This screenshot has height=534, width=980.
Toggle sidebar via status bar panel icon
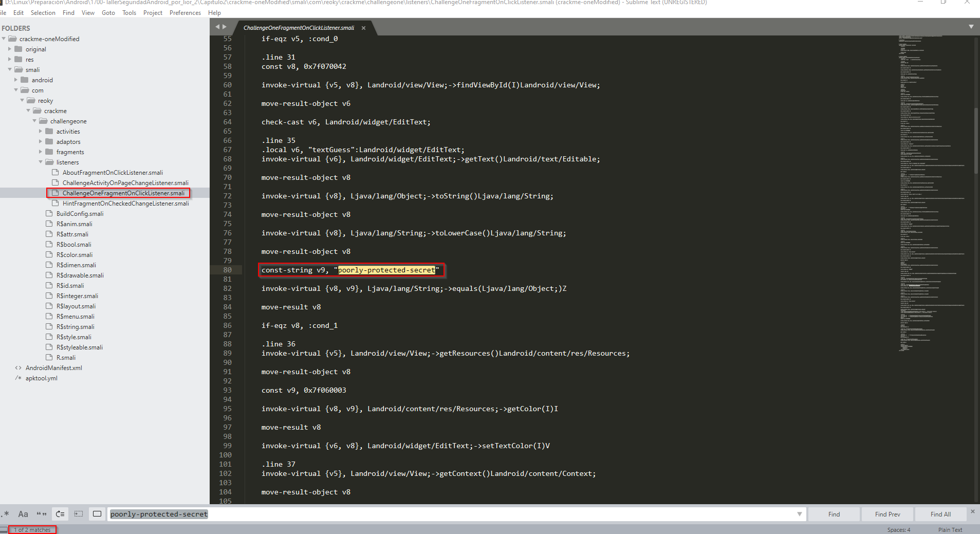point(4,529)
